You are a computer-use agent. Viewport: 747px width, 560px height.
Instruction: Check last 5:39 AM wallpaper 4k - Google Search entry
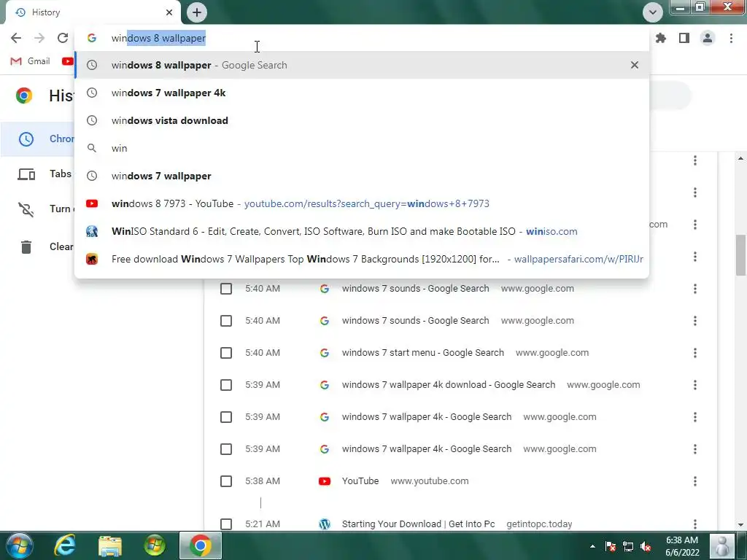(226, 449)
